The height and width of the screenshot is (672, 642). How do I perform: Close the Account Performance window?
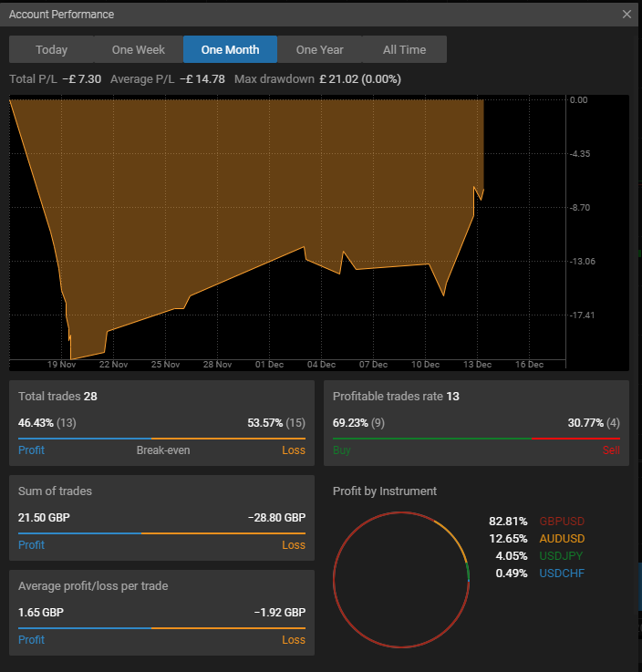point(626,15)
